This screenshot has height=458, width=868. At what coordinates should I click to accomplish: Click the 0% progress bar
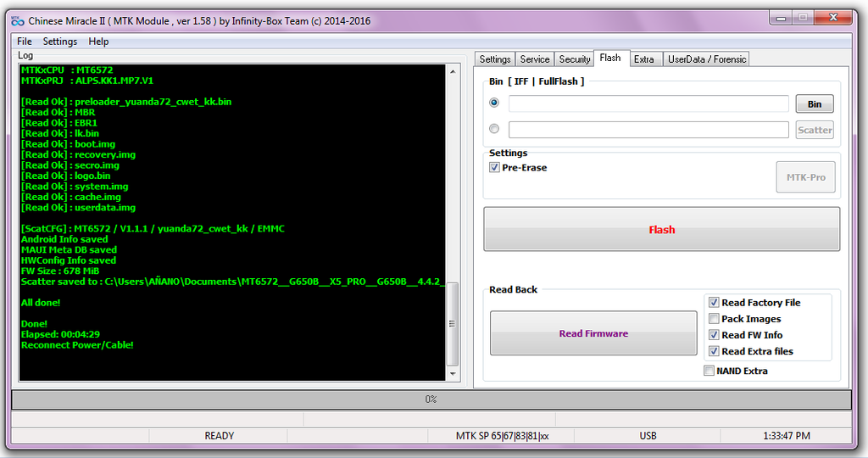click(431, 399)
